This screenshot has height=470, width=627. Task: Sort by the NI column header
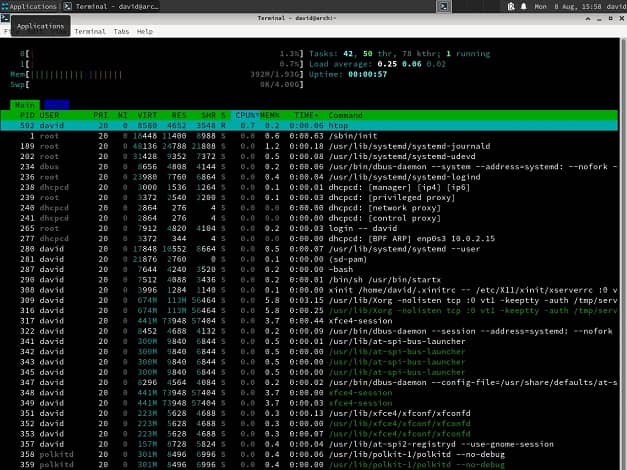pyautogui.click(x=122, y=115)
